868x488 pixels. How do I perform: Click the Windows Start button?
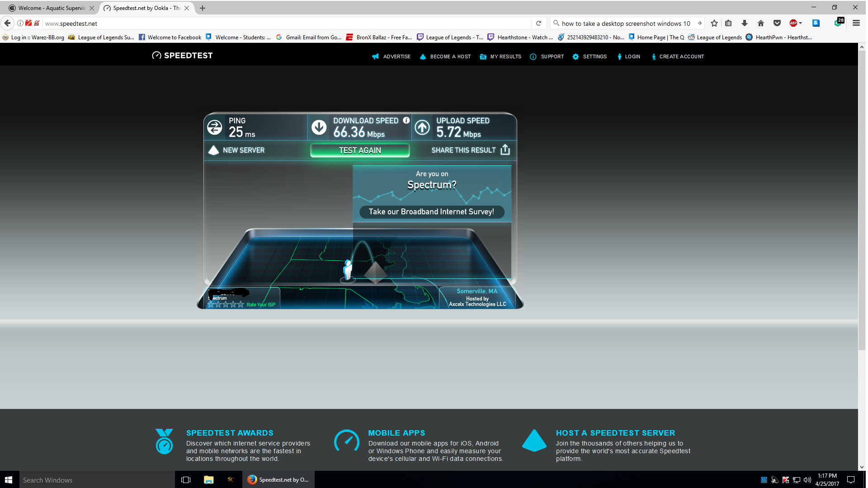coord(9,480)
